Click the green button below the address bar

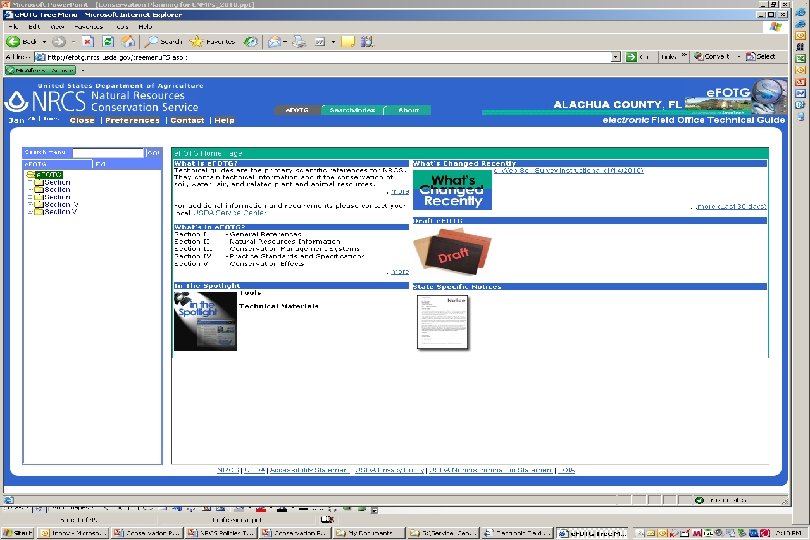click(40, 70)
